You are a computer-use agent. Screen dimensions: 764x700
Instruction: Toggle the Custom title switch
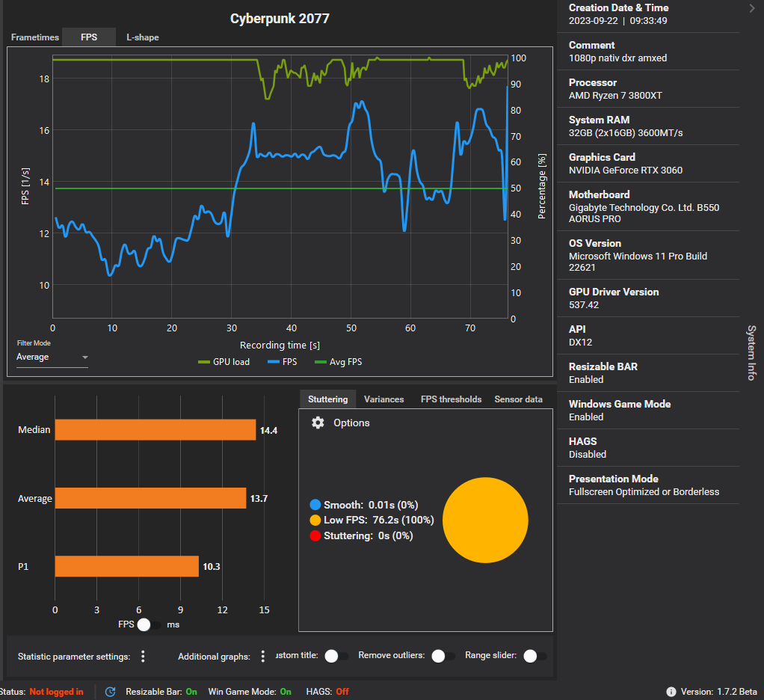pyautogui.click(x=336, y=656)
